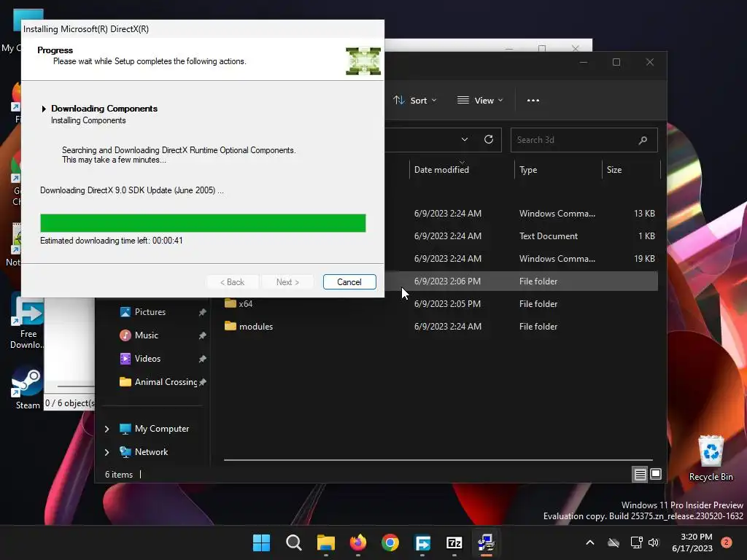Click the disabled Next button in installer
Viewport: 747px width, 560px height.
point(287,282)
